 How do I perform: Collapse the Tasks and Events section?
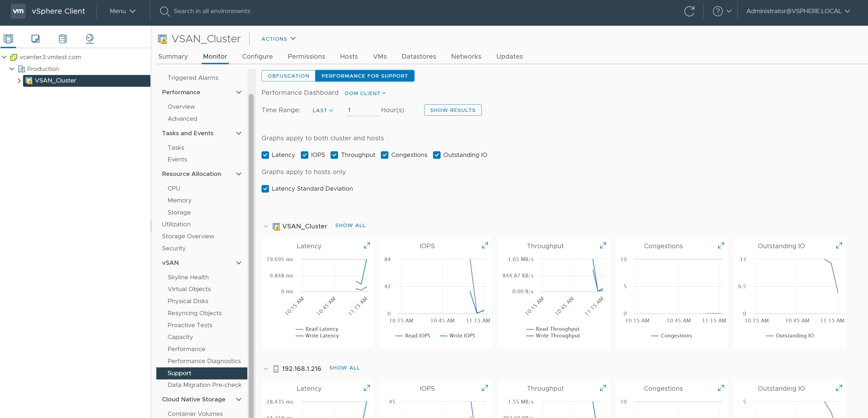pyautogui.click(x=238, y=134)
